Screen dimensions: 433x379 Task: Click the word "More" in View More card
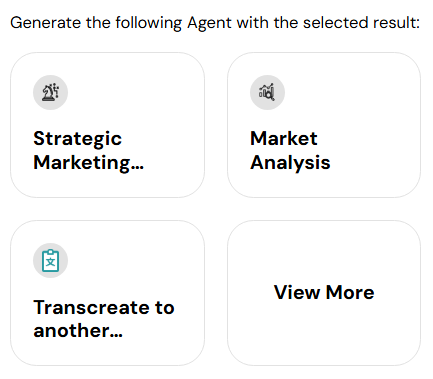tap(350, 292)
